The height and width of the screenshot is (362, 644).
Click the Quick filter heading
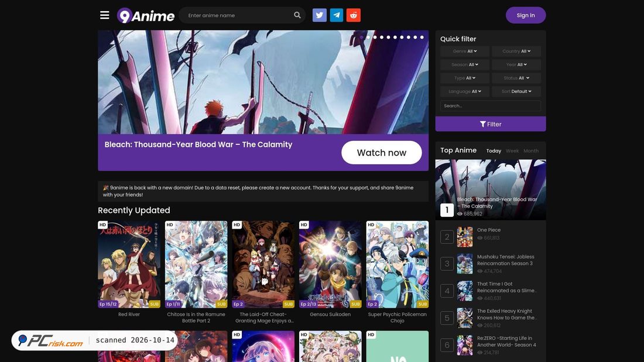458,39
